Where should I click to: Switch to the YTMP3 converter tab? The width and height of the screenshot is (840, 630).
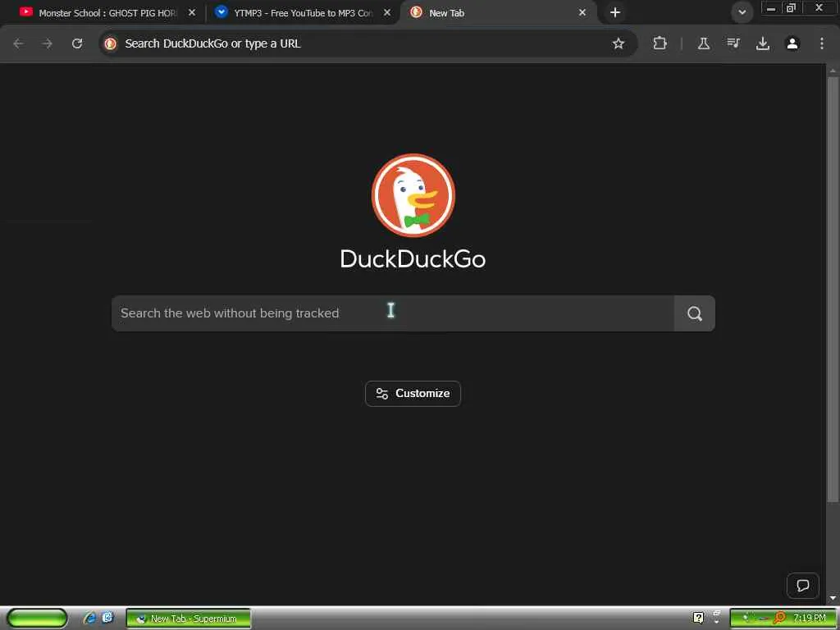tap(303, 12)
